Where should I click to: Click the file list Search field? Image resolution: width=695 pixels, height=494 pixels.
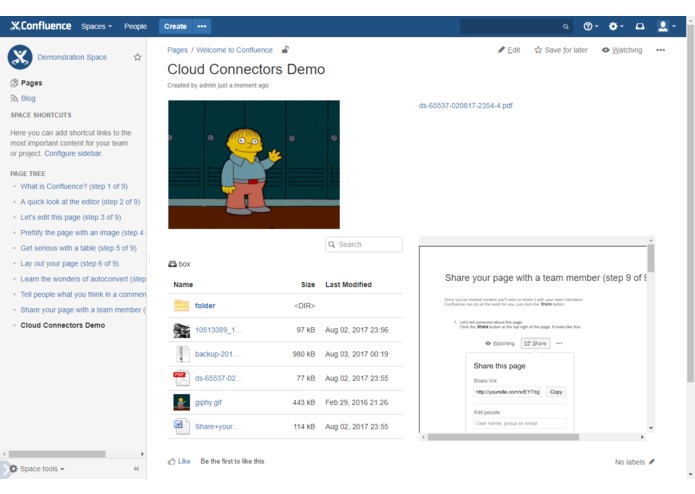click(x=364, y=245)
